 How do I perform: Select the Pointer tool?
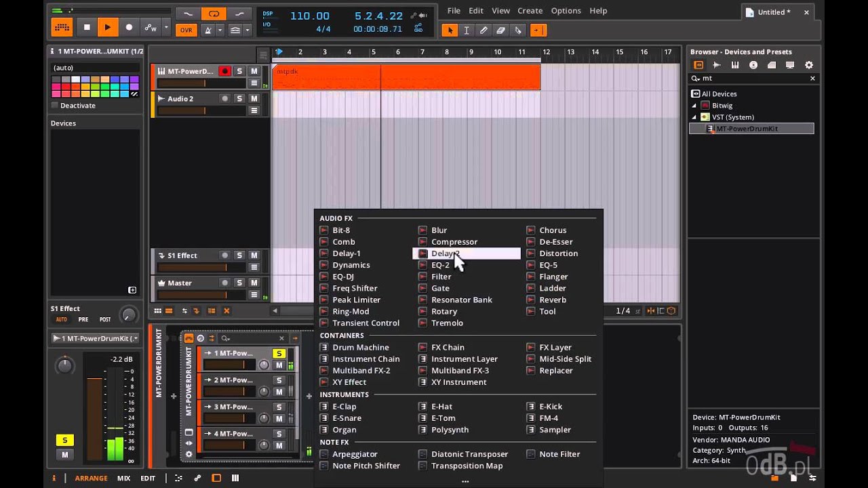[449, 30]
